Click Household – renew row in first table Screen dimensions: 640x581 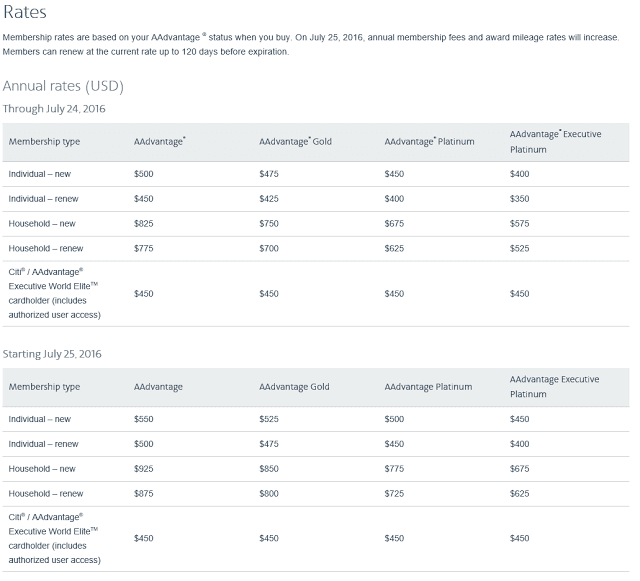[316, 248]
